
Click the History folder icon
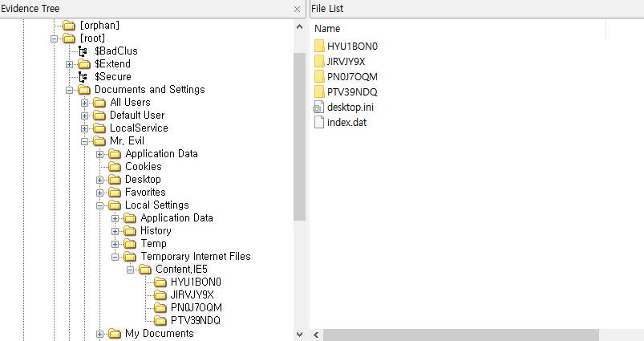coord(130,231)
